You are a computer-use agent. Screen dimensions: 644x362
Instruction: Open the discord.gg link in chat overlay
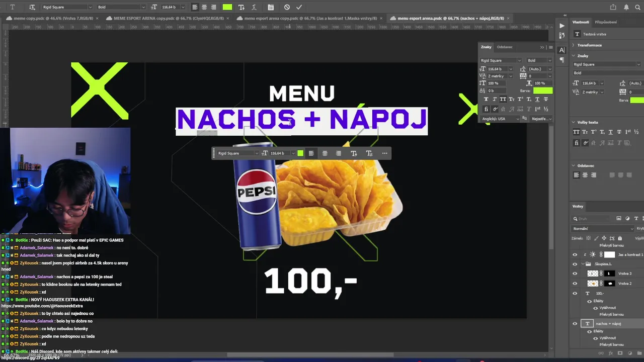pyautogui.click(x=30, y=357)
